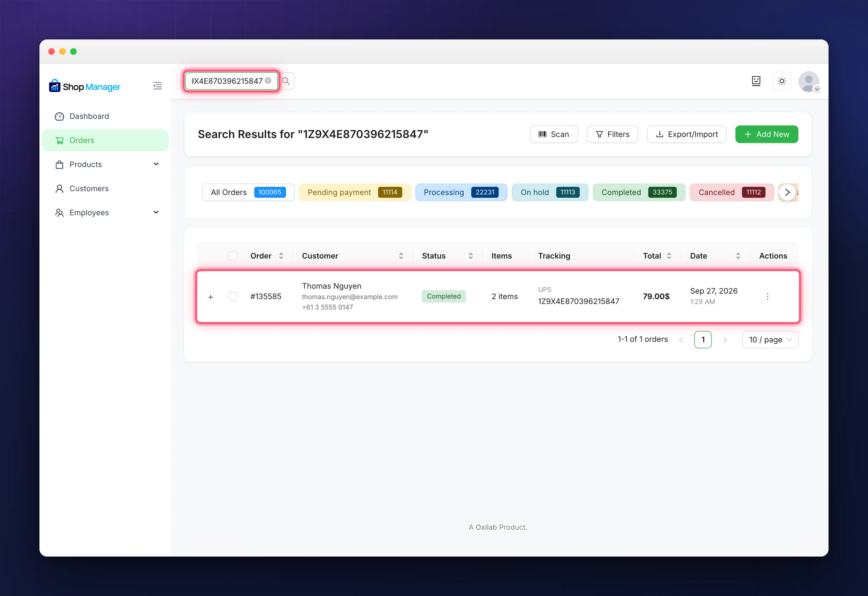Check the select-all orders checkbox
The width and height of the screenshot is (868, 596).
233,256
